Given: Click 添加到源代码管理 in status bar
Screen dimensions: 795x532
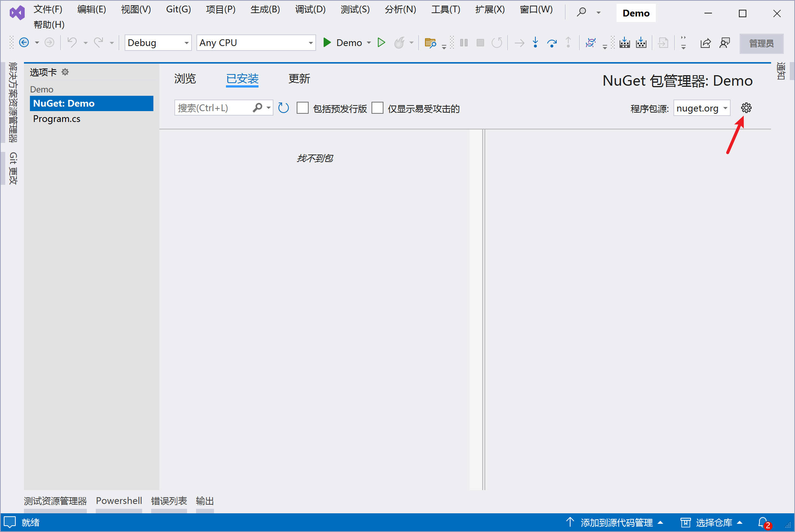Looking at the screenshot, I should point(616,523).
